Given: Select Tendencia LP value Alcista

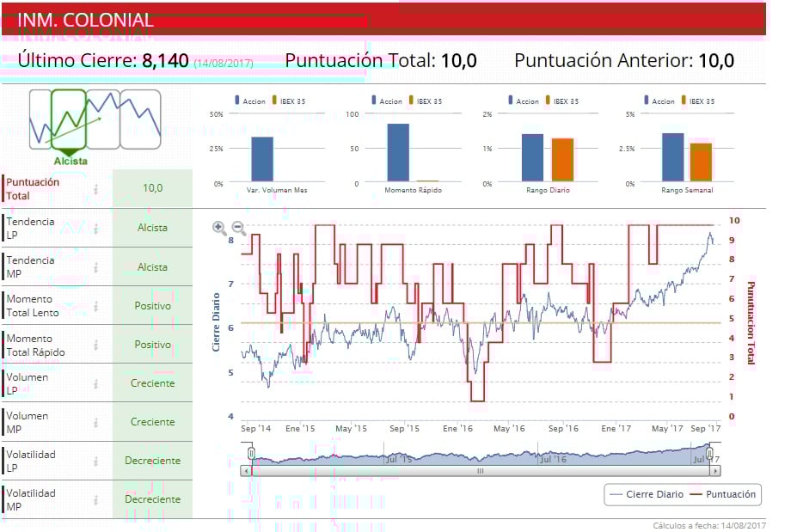Looking at the screenshot, I should coord(152,228).
